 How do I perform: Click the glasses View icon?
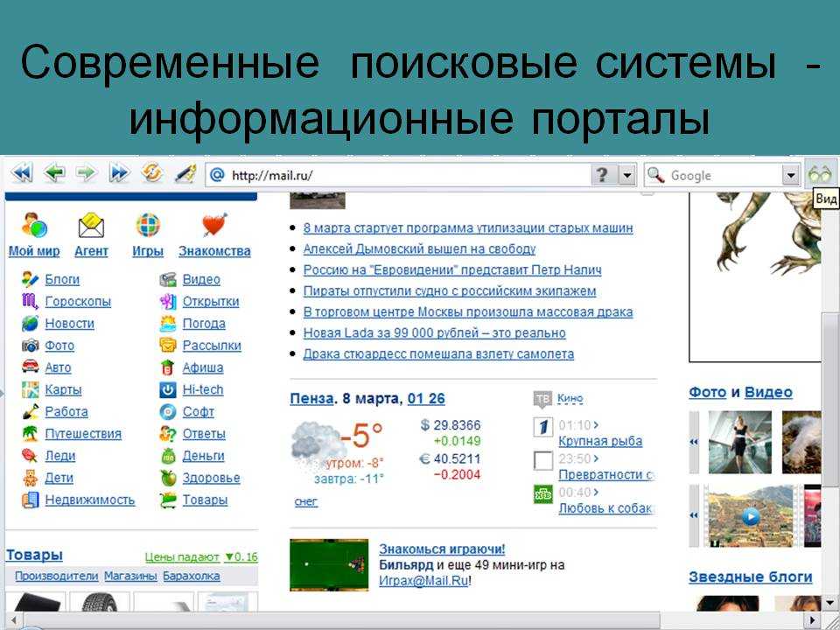click(820, 174)
